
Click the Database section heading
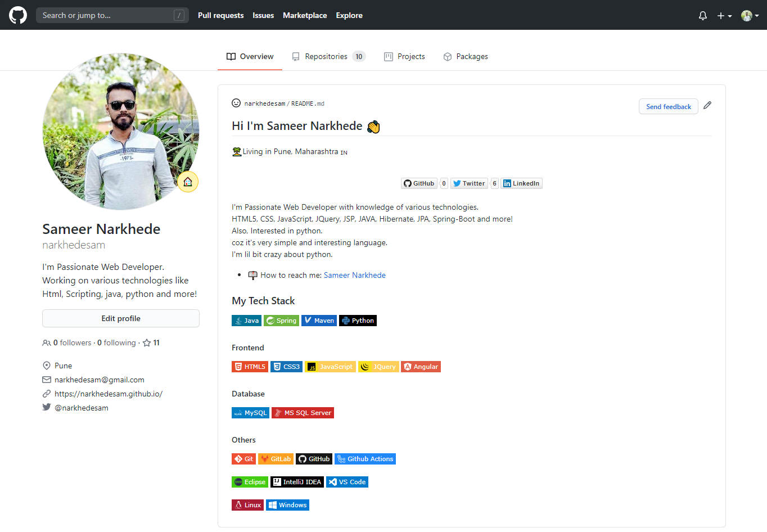click(x=248, y=394)
